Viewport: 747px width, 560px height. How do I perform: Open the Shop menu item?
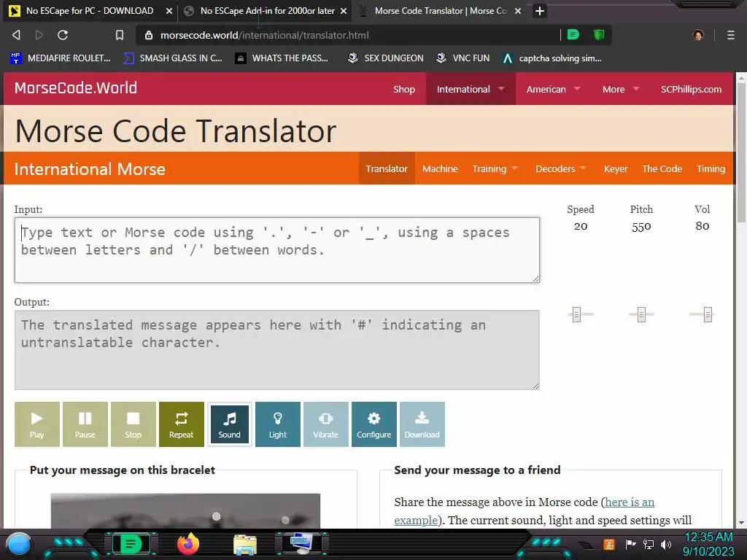point(404,89)
